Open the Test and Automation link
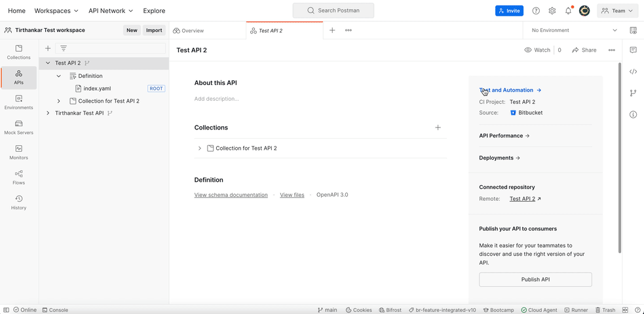Image resolution: width=644 pixels, height=314 pixels. pos(510,90)
